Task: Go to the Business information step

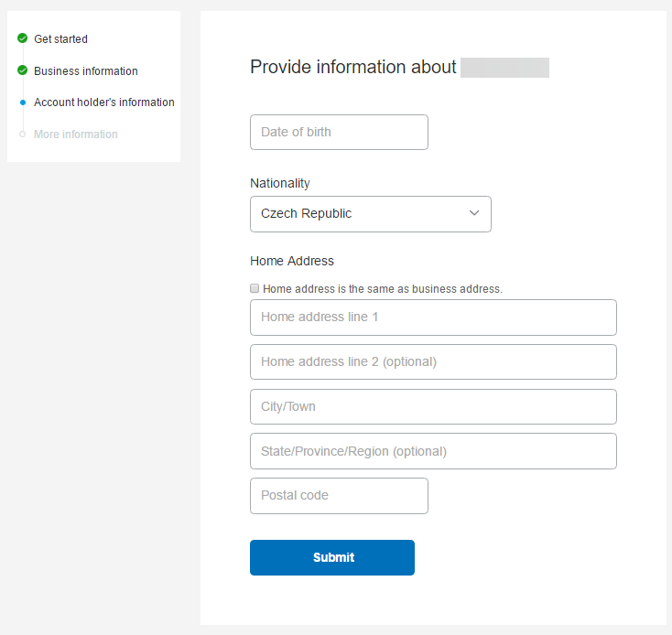Action: click(x=86, y=71)
